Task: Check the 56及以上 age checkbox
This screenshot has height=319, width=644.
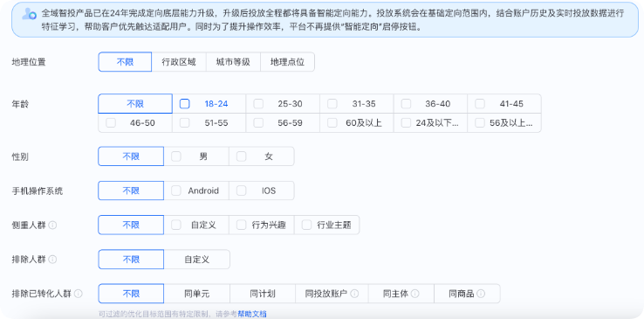Action: (x=480, y=122)
